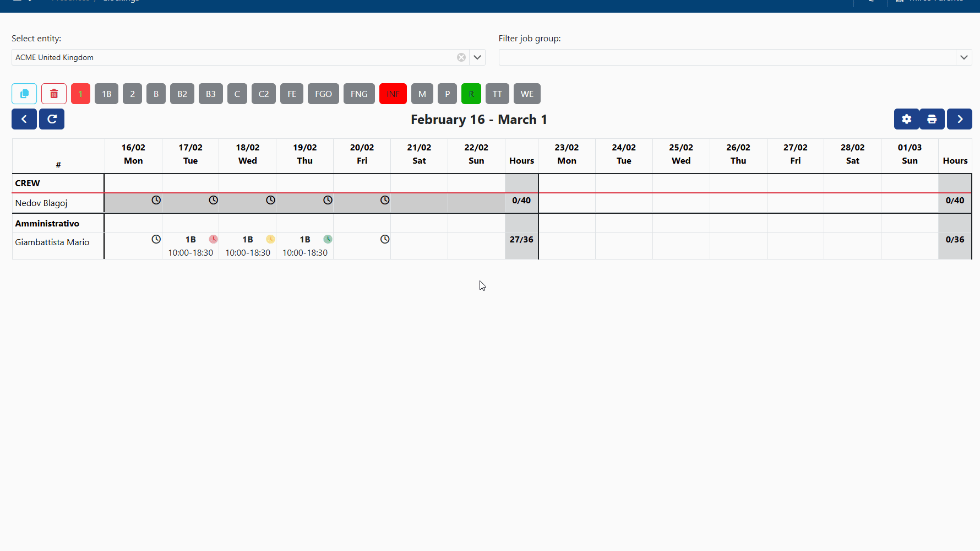Click the clock icon on Nedov Blagoj Monday 16/02
Image resolution: width=980 pixels, height=551 pixels.
tap(156, 200)
